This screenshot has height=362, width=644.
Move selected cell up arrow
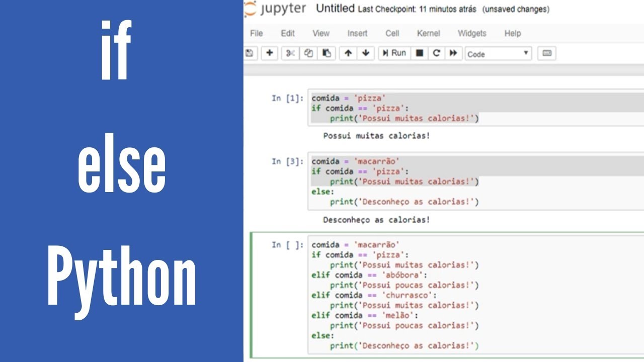tap(348, 53)
